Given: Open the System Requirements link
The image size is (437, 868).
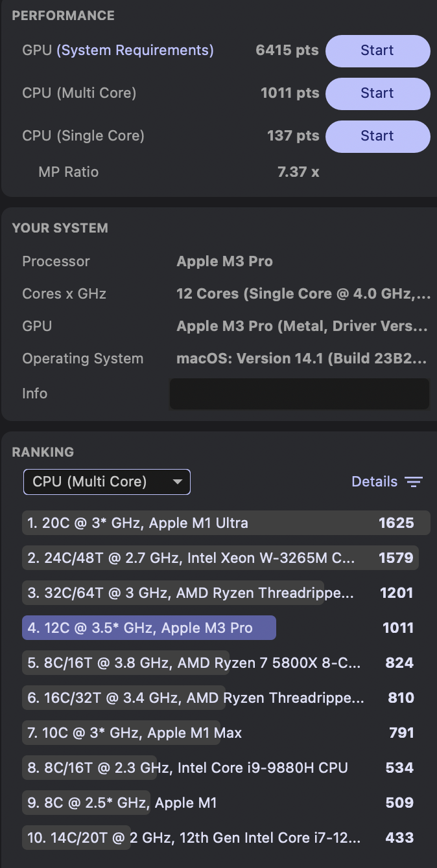Looking at the screenshot, I should (x=135, y=50).
